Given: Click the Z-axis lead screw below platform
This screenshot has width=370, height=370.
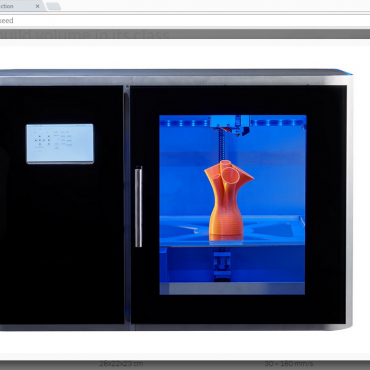Looking at the screenshot, I should [222, 264].
